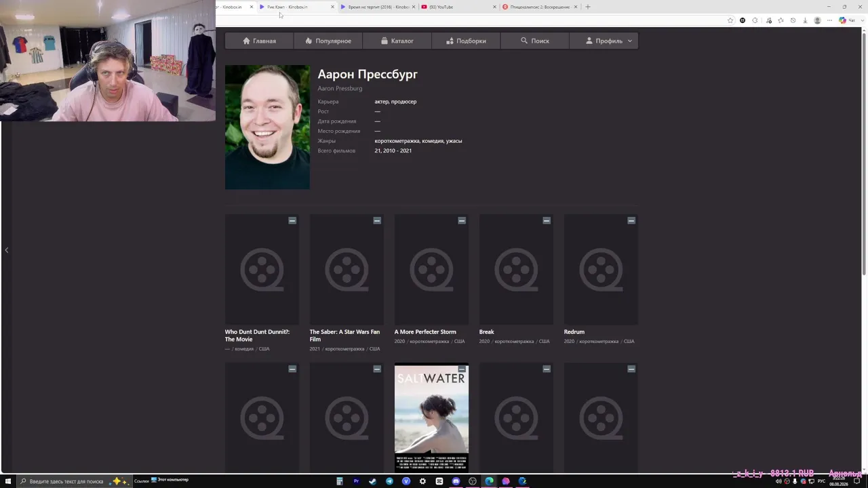Open browser settings and more menu
This screenshot has width=868, height=488.
[x=829, y=20]
